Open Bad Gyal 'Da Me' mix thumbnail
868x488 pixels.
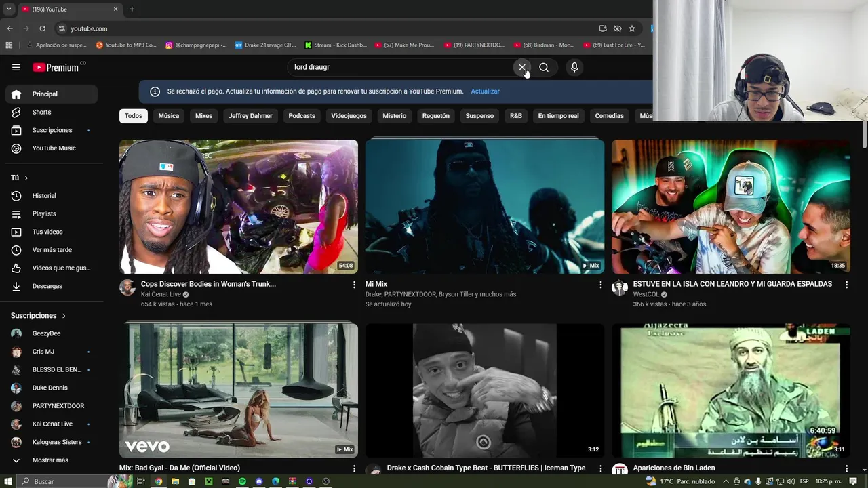click(x=239, y=390)
